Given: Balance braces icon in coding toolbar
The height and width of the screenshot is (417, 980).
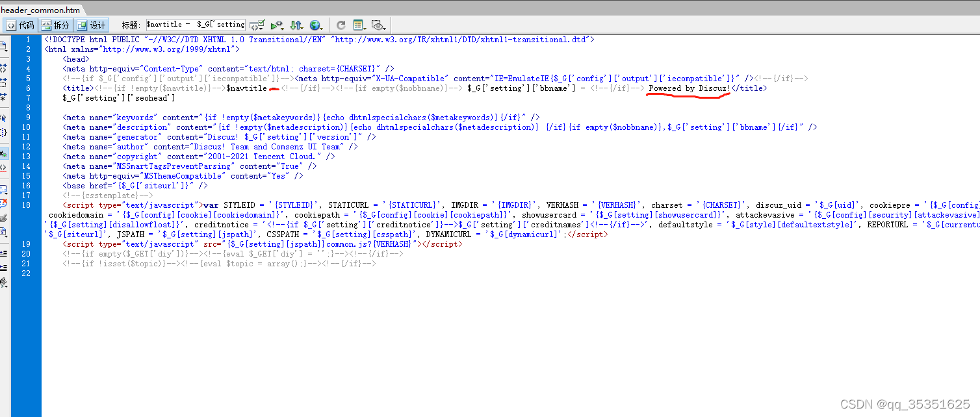Looking at the screenshot, I should point(3,133).
